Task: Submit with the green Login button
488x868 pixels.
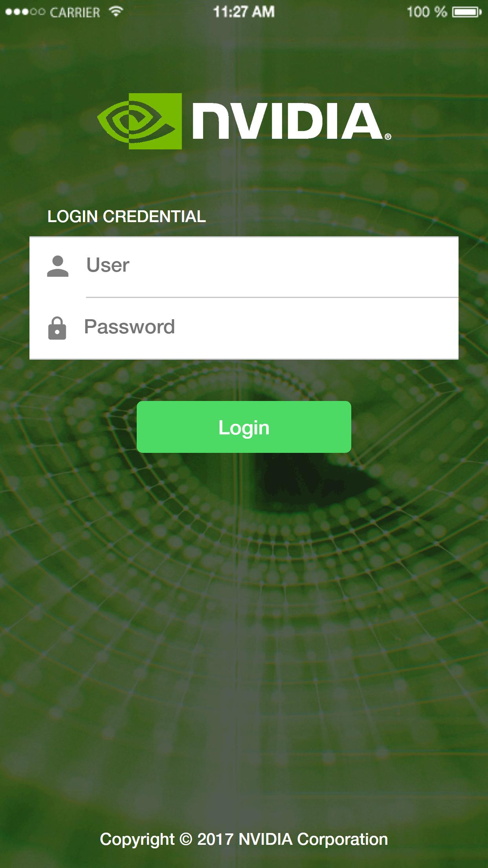Action: click(244, 427)
